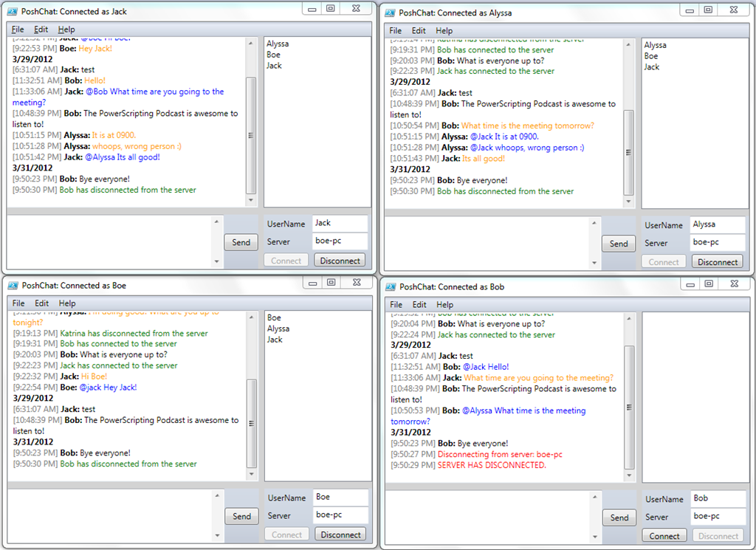Select Boe in Alyssa's user list
This screenshot has width=756, height=550.
(651, 56)
